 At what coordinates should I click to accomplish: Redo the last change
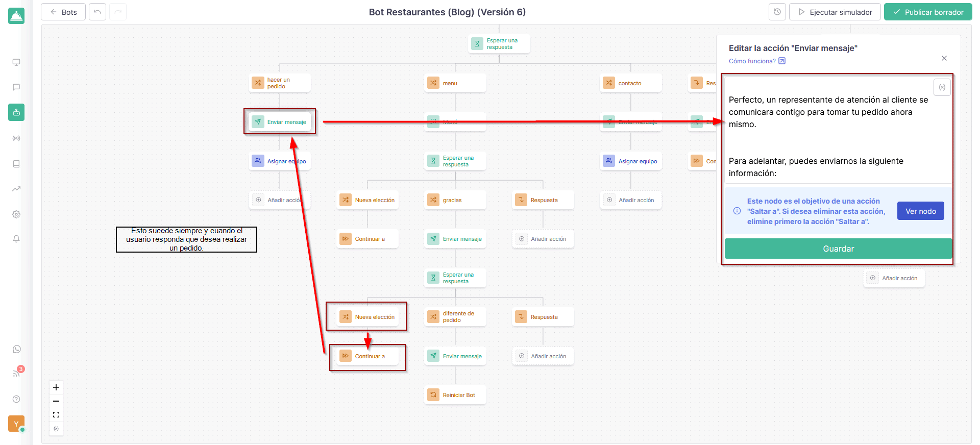pyautogui.click(x=118, y=12)
